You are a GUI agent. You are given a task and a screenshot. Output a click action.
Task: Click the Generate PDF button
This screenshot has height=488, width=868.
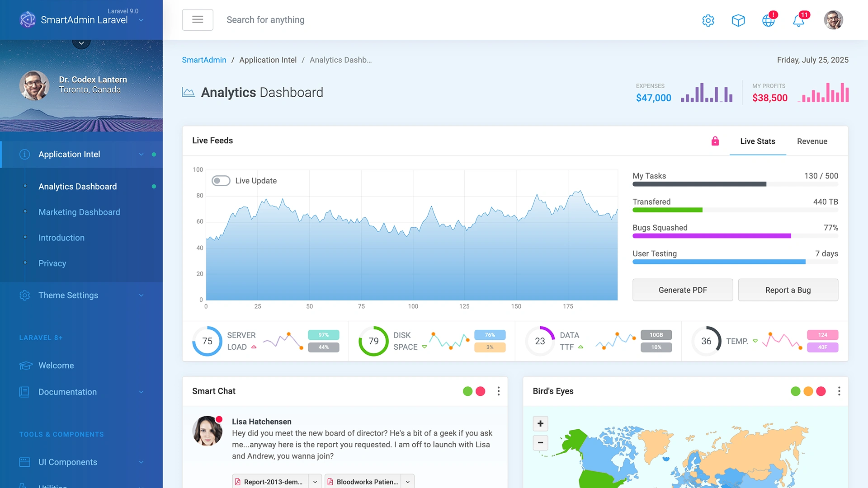[x=683, y=290]
